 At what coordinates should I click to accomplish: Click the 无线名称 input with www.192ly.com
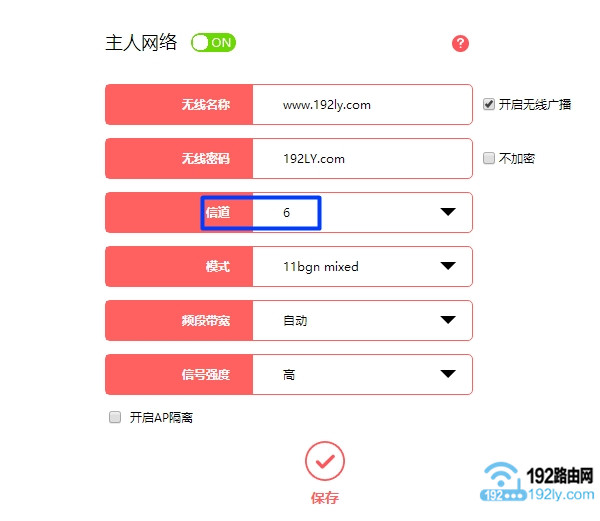coord(362,104)
